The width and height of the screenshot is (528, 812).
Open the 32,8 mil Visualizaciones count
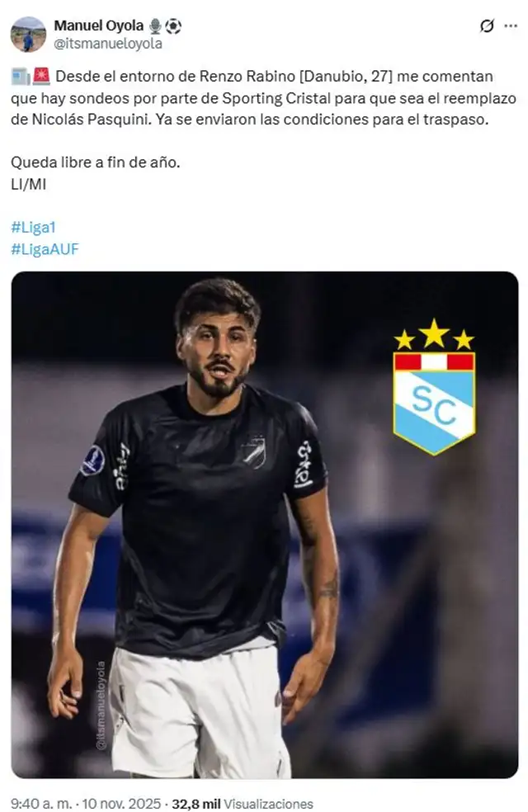point(243,804)
